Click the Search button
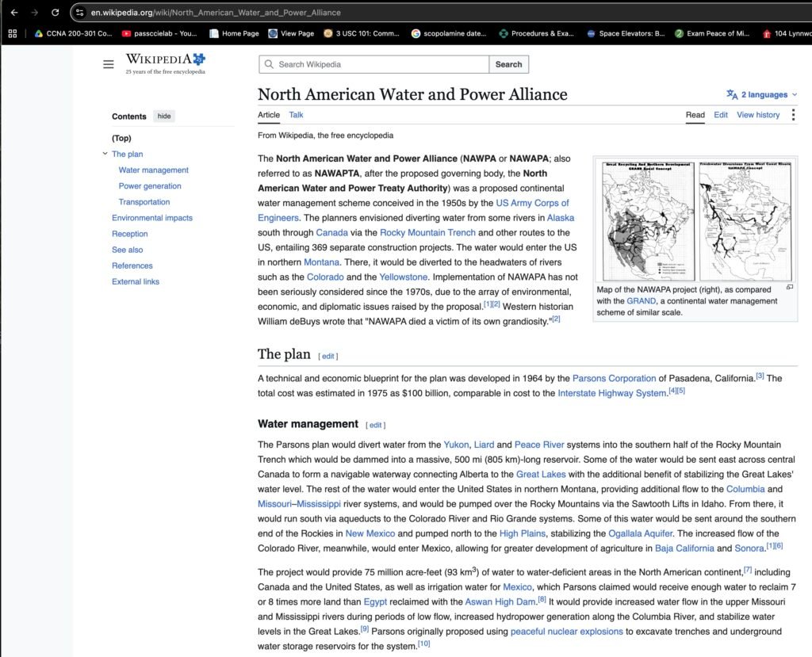Screen dimensions: 812x657 pyautogui.click(x=508, y=64)
